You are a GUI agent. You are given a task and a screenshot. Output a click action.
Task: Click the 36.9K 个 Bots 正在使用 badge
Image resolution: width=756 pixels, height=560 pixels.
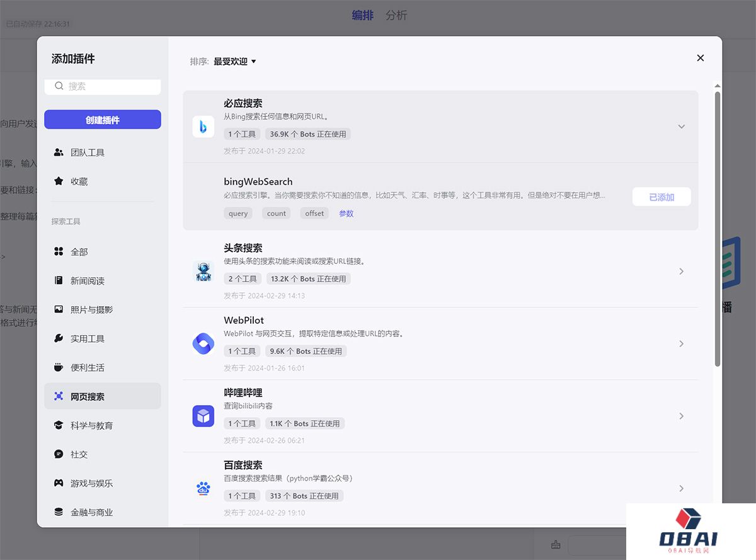pyautogui.click(x=308, y=134)
